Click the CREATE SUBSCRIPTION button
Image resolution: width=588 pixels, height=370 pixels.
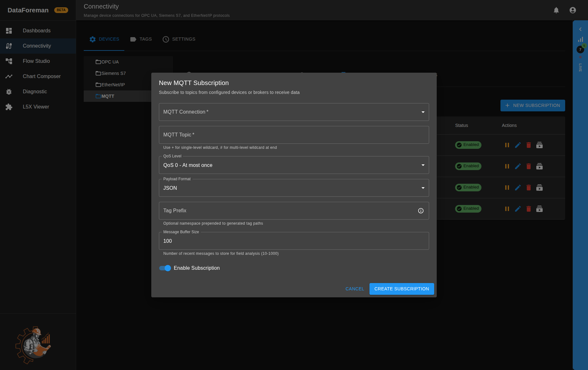pyautogui.click(x=402, y=289)
